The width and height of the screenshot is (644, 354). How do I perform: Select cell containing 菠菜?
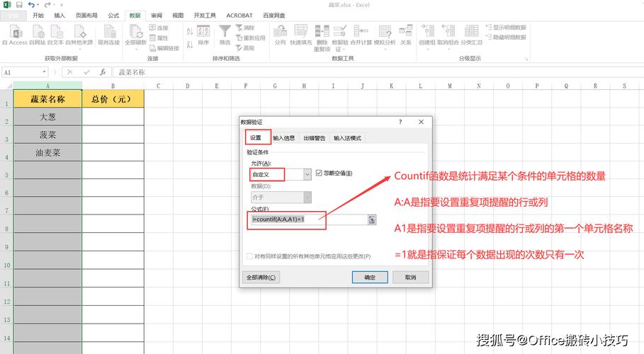click(47, 135)
